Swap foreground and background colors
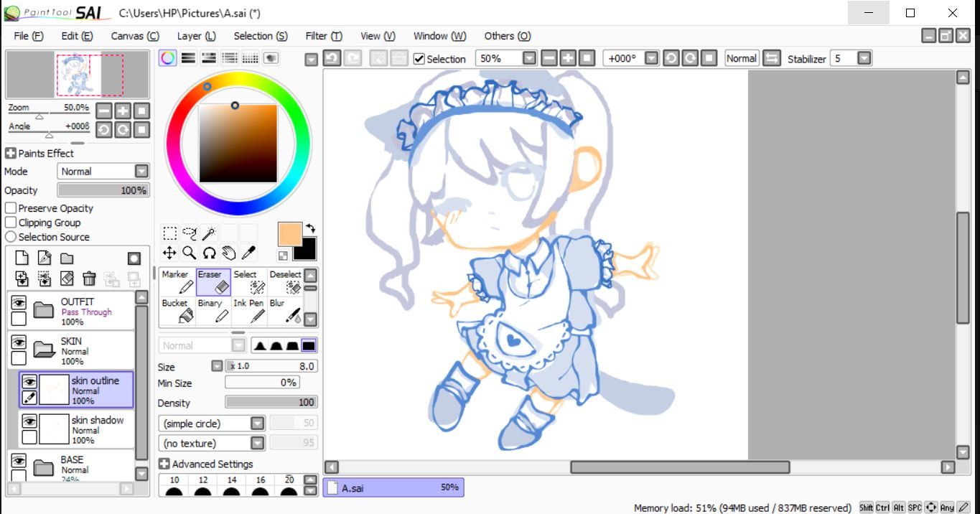 [310, 228]
